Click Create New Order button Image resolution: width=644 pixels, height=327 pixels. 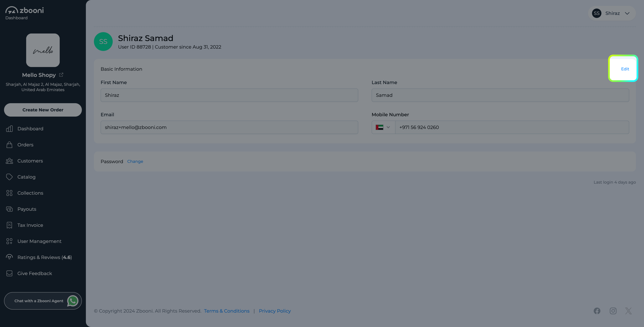[43, 110]
